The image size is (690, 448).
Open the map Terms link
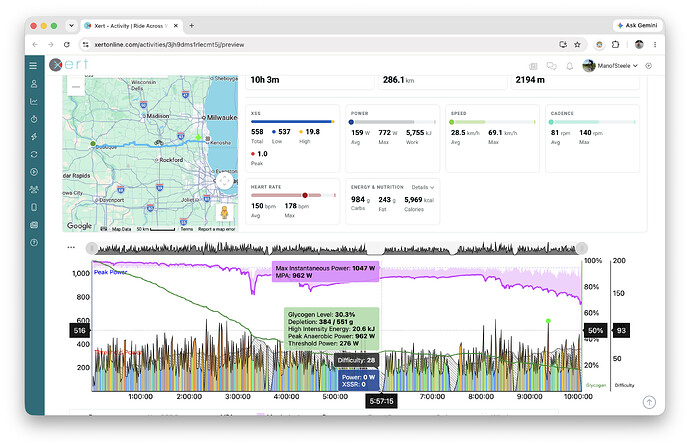click(187, 229)
